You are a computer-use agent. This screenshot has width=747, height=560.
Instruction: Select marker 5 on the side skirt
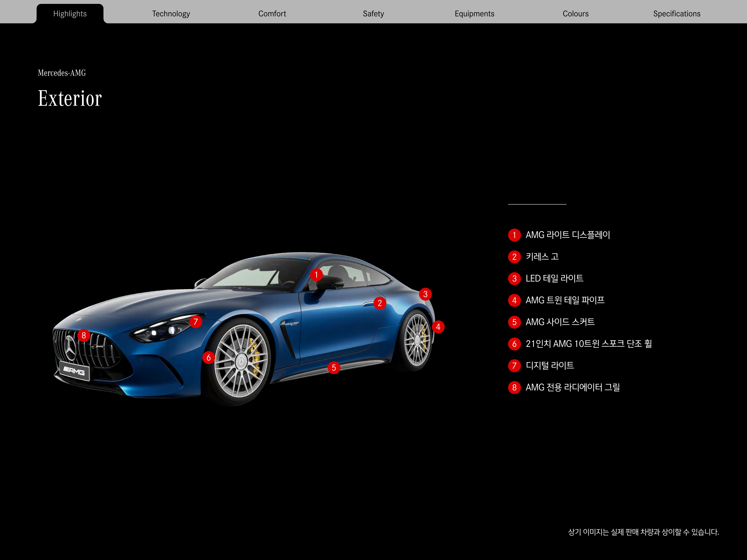click(x=334, y=368)
